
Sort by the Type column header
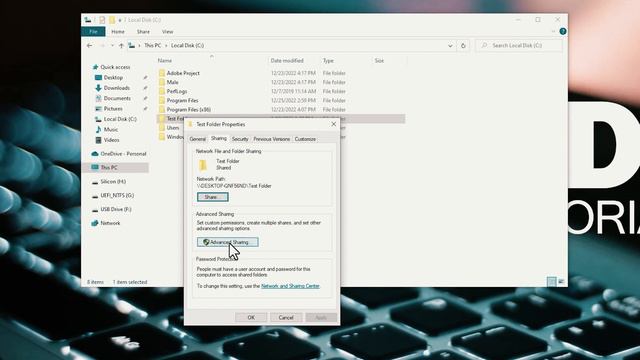(x=328, y=60)
